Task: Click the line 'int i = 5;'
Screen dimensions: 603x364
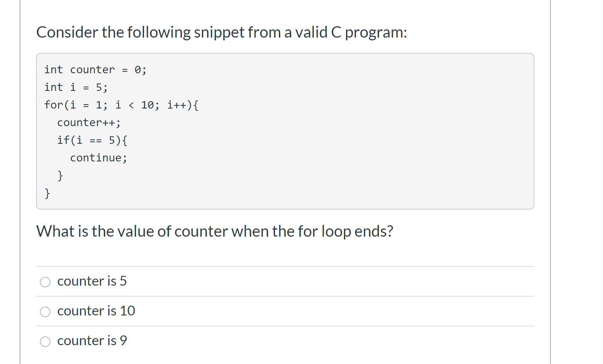Action: [x=76, y=87]
